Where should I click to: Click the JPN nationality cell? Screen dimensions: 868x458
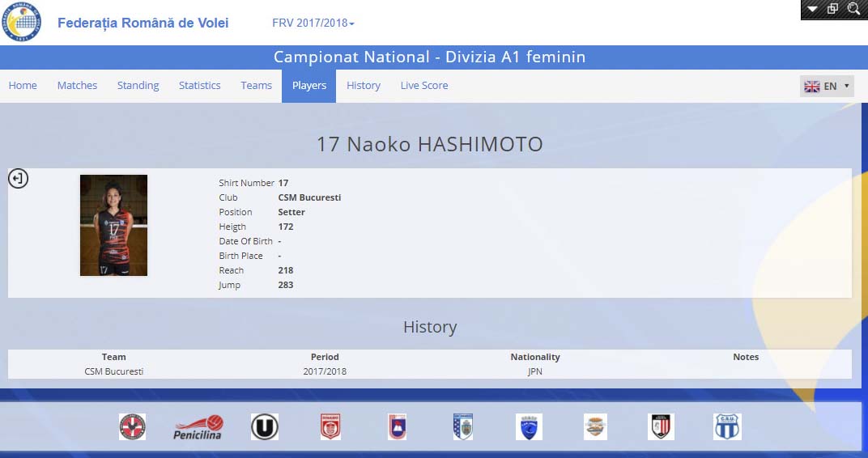pyautogui.click(x=534, y=371)
